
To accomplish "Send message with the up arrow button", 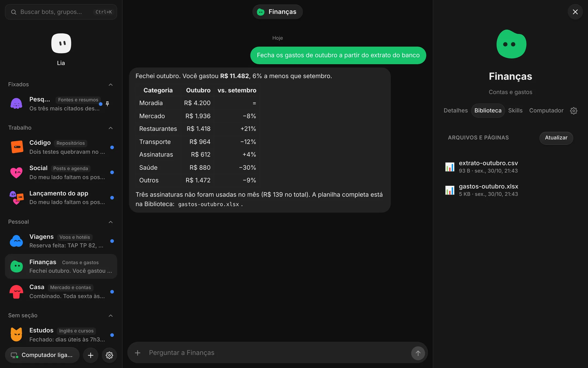I will 418,353.
